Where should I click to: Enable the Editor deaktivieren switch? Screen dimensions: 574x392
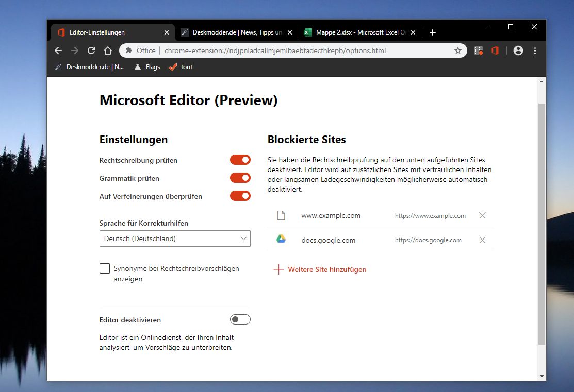click(240, 319)
